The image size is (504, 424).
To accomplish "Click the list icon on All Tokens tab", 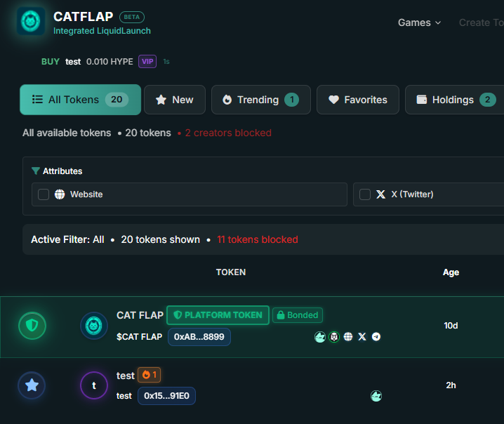I will tap(37, 100).
